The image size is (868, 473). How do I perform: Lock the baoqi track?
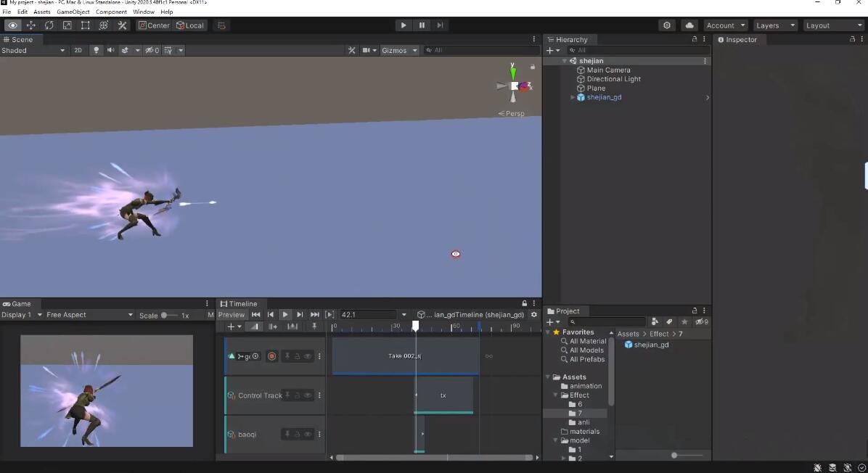point(298,435)
